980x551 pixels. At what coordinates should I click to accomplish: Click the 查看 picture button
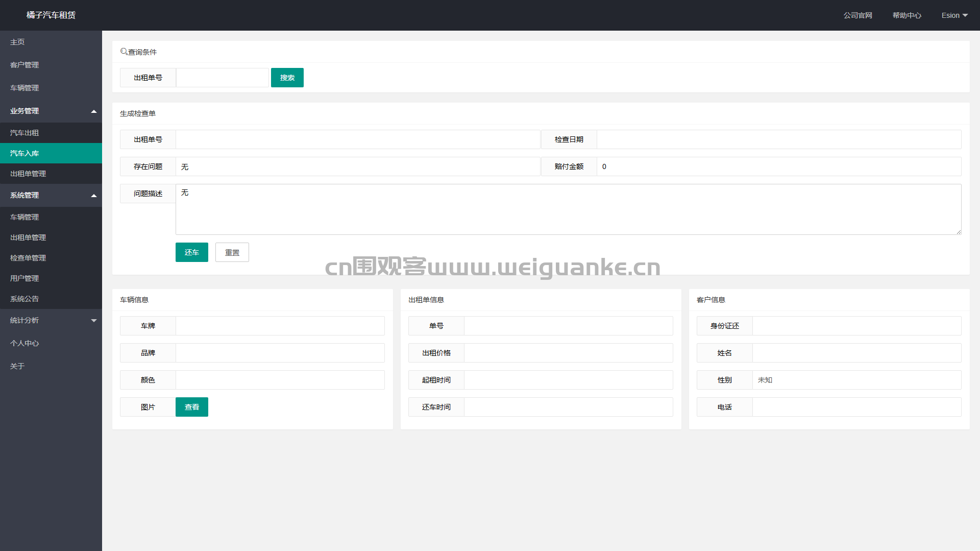coord(192,407)
